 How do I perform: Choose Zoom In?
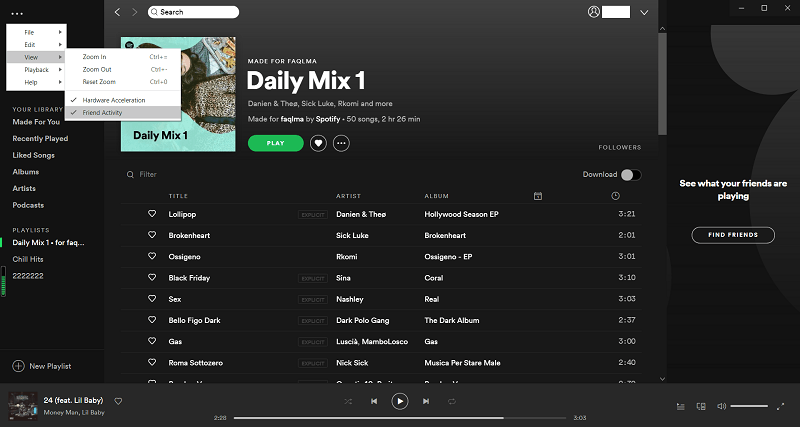(123, 57)
